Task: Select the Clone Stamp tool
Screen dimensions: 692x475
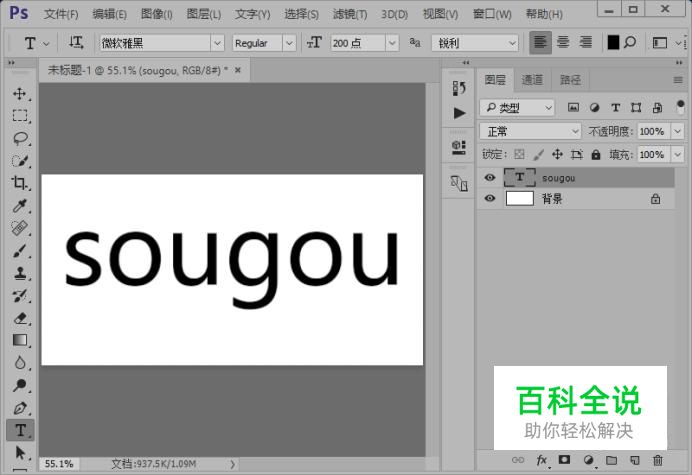Action: [x=19, y=273]
